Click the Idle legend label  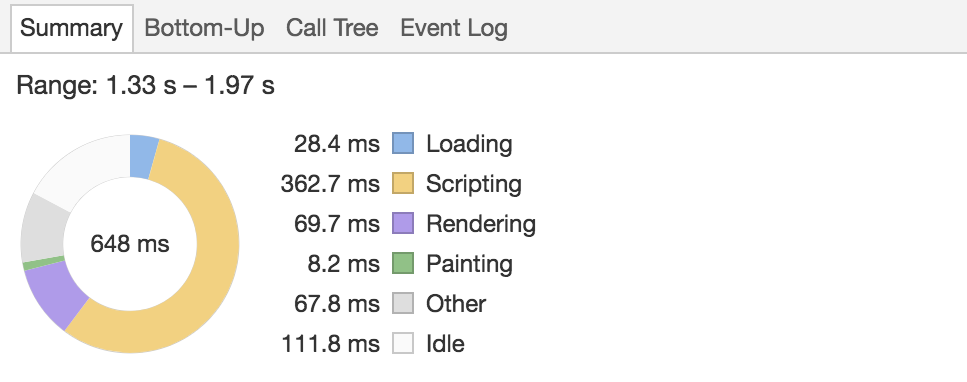coord(445,344)
